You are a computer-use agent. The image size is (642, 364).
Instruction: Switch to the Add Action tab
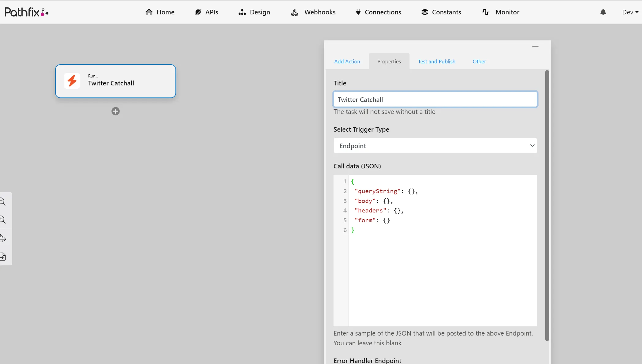[347, 61]
